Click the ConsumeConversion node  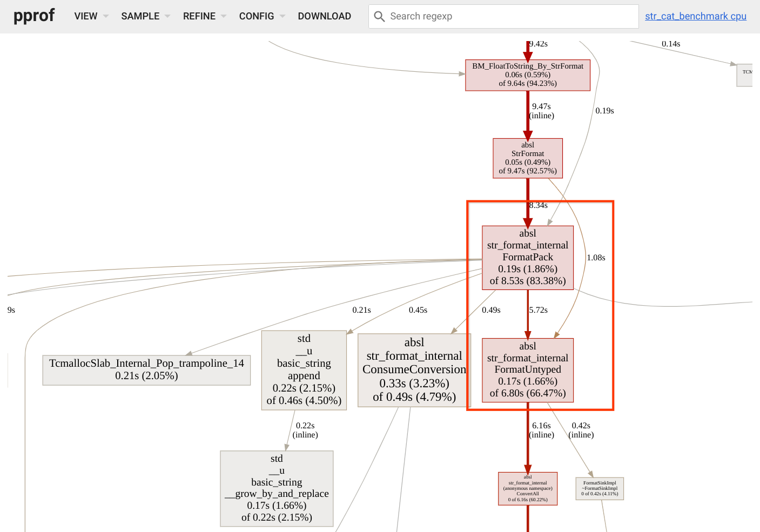[414, 370]
